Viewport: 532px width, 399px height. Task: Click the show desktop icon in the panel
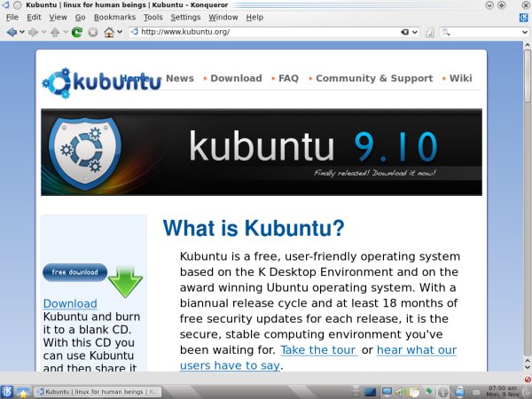tap(370, 392)
